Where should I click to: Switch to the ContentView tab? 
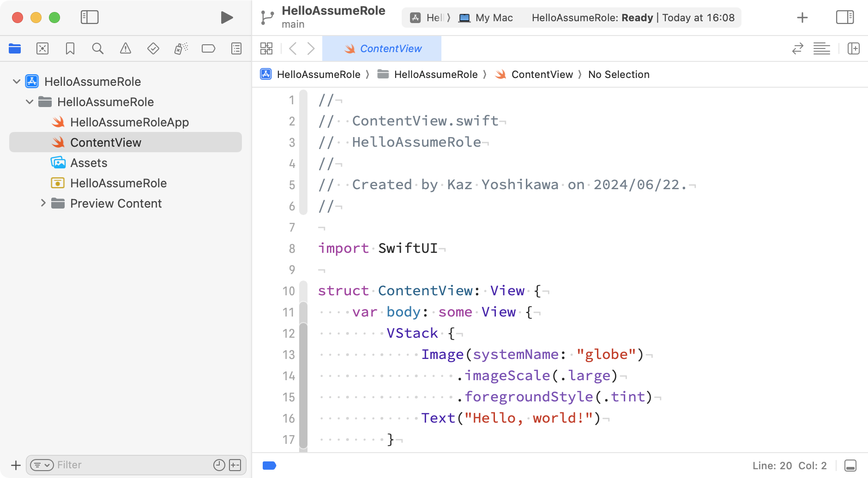tap(382, 48)
